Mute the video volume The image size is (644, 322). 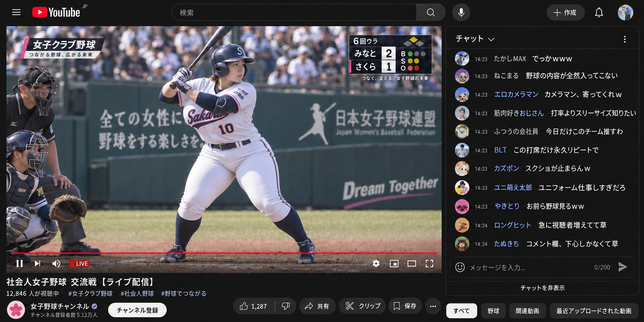(56, 264)
